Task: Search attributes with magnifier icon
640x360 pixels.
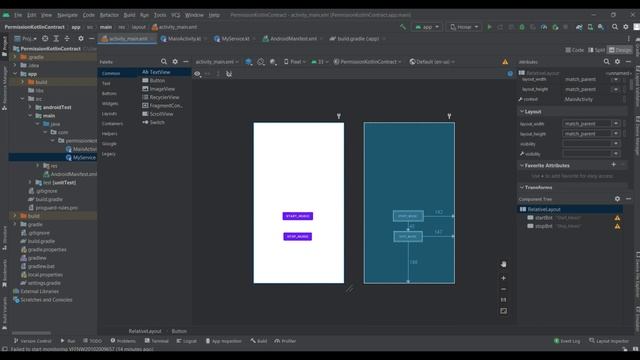Action: click(607, 62)
